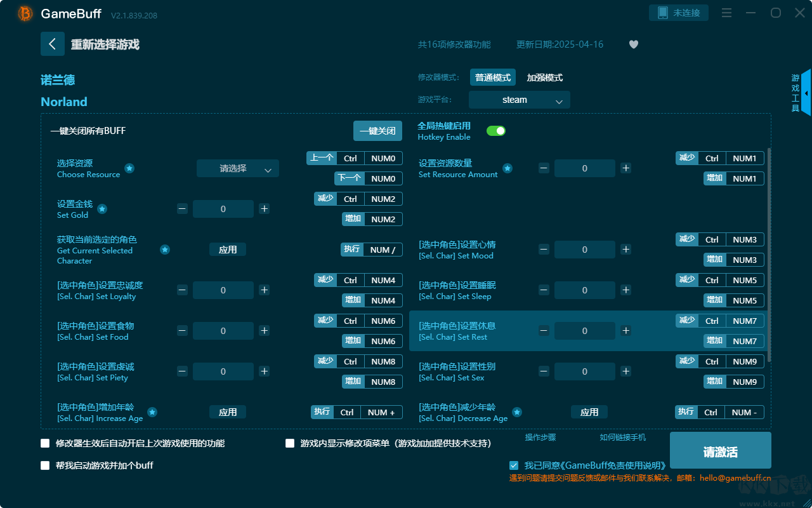Viewport: 812px width, 508px height.
Task: Apply Decrease Age for selected character
Action: [589, 412]
